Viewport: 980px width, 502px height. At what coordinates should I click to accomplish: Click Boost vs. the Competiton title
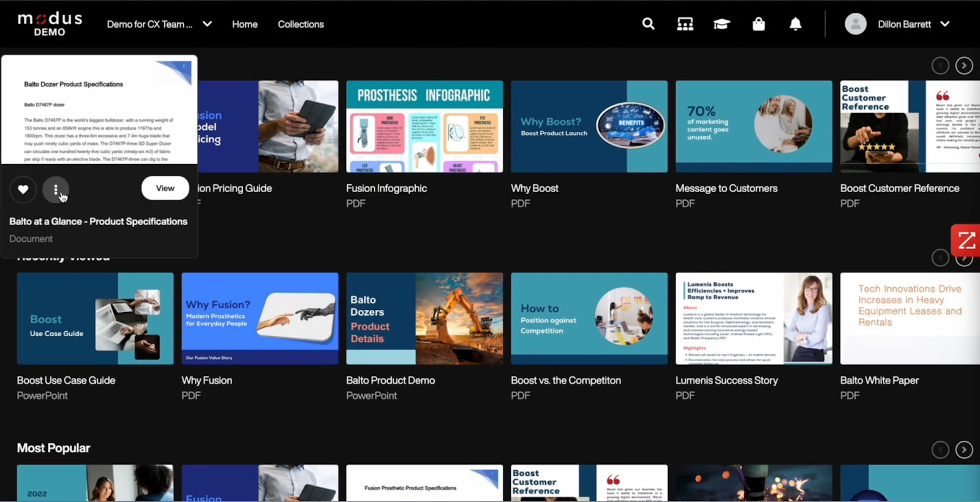(x=566, y=380)
